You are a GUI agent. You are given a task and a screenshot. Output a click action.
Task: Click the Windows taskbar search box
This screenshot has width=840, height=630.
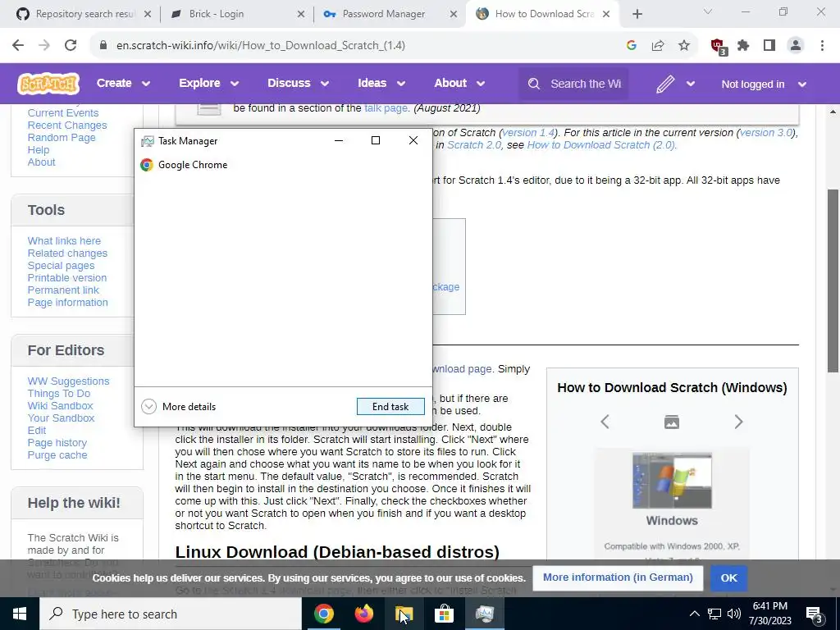pos(171,614)
